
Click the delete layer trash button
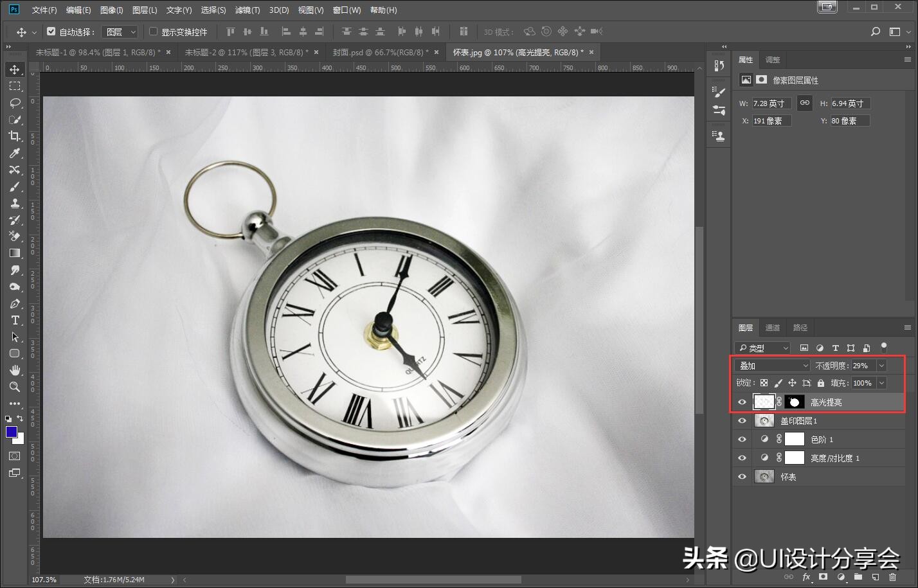pyautogui.click(x=892, y=577)
